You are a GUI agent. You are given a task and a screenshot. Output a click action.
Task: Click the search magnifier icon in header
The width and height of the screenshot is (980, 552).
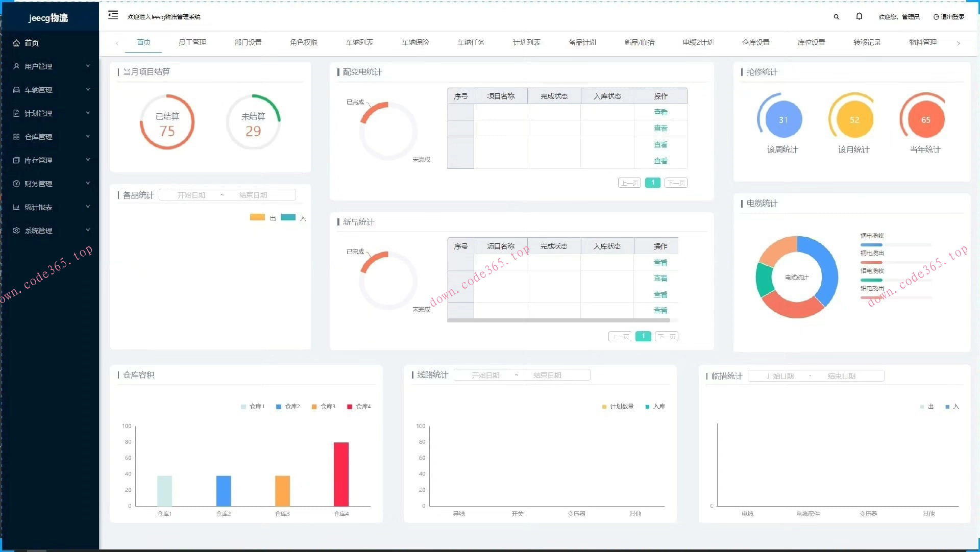836,17
